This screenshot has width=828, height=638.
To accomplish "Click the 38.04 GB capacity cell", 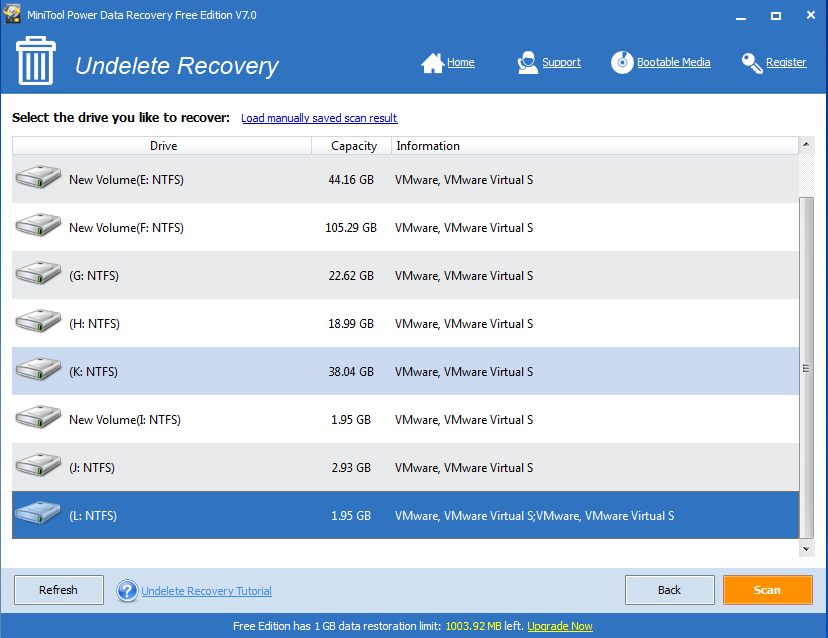I will [351, 372].
